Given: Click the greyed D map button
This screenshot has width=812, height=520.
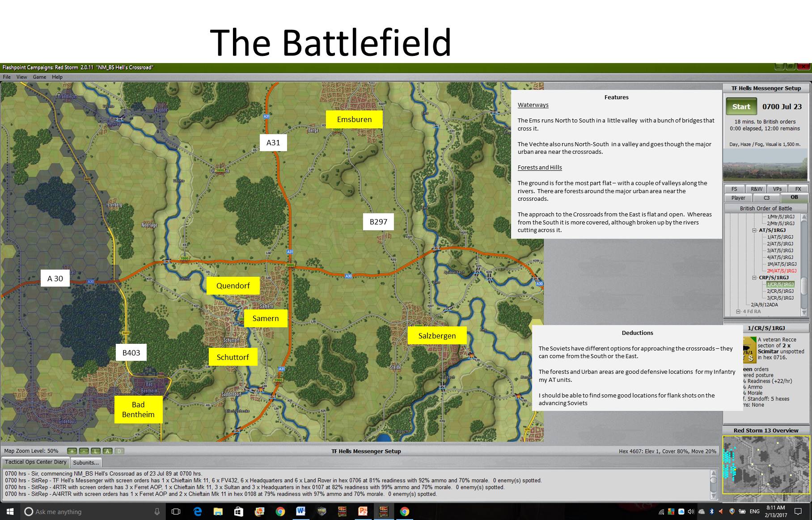Looking at the screenshot, I should [119, 451].
